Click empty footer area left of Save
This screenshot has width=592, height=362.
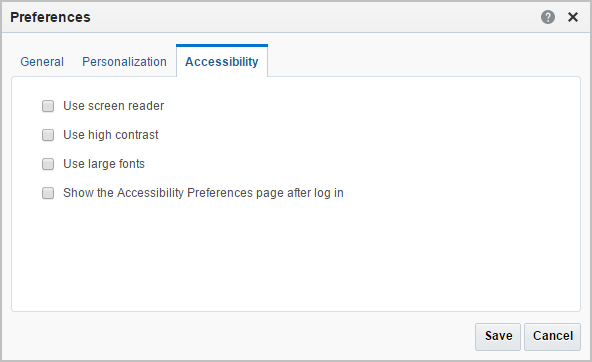242,337
